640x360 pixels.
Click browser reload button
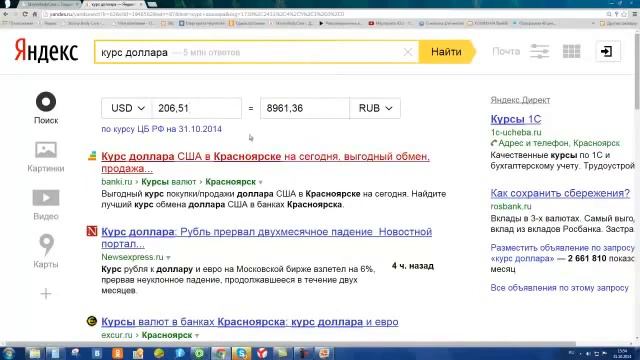[25, 14]
